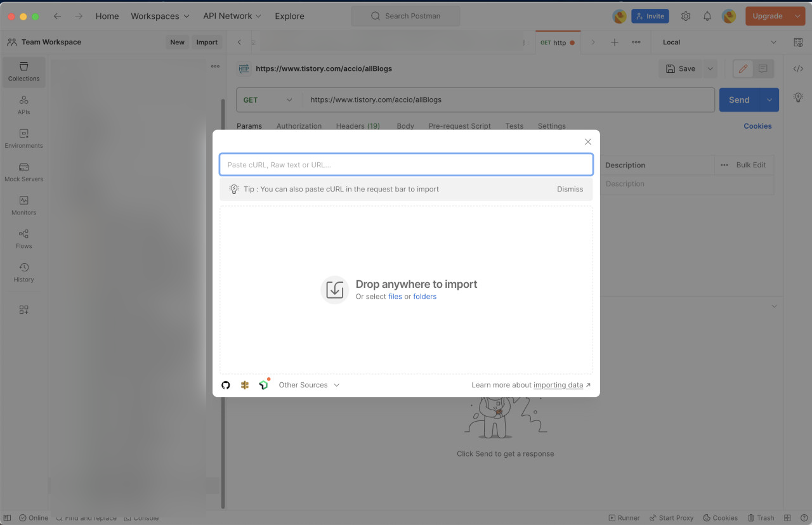This screenshot has height=525, width=812.
Task: Dismiss the cURL tip
Action: (570, 189)
